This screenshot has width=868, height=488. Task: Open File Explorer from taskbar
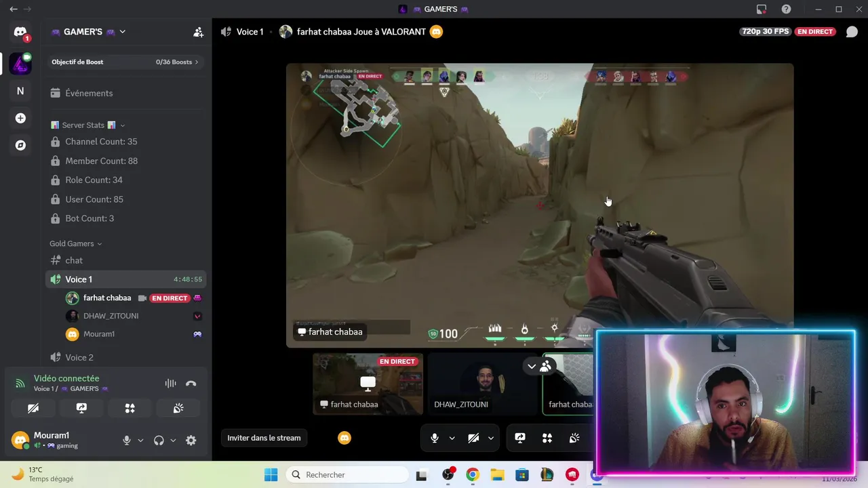coord(497,474)
